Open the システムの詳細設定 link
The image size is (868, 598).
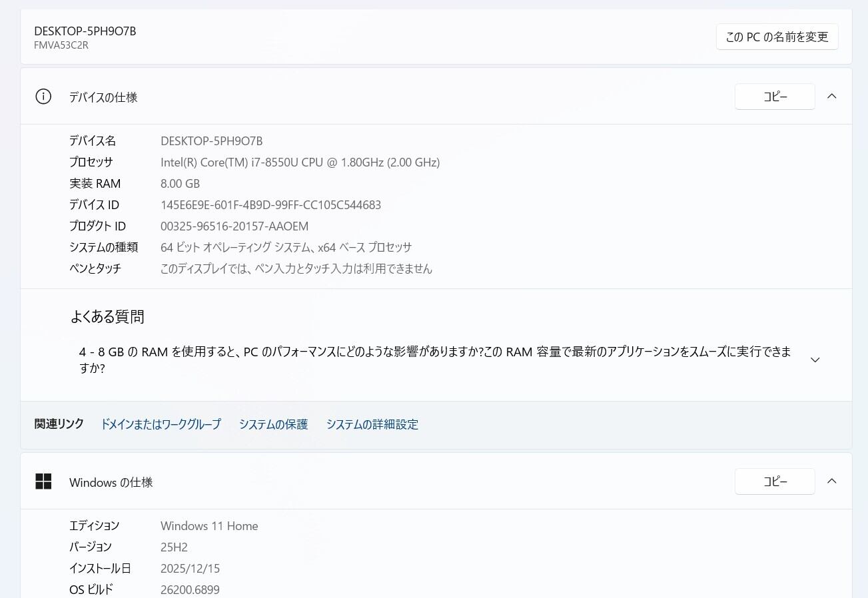pos(372,424)
